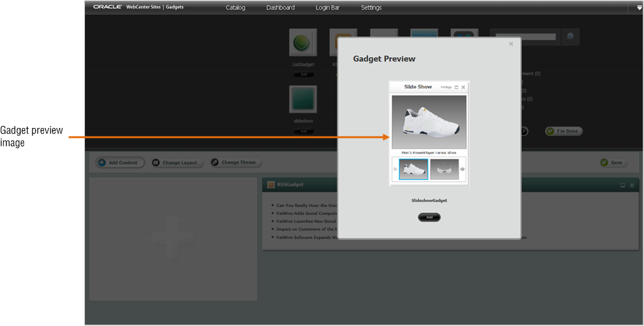Click the gadget catalog search field
Image resolution: width=644 pixels, height=326 pixels.
526,37
